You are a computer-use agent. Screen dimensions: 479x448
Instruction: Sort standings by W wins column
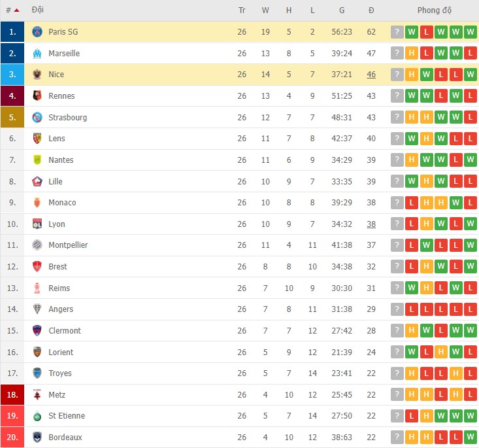click(x=265, y=10)
